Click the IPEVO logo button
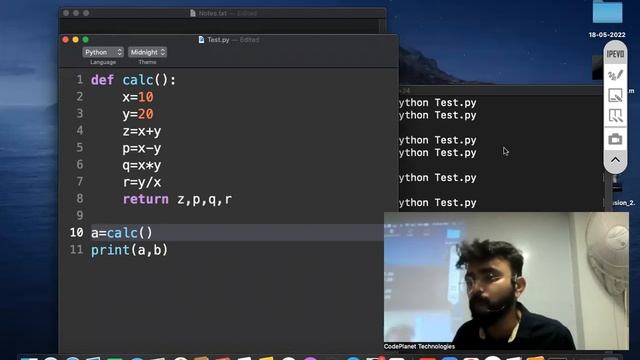The height and width of the screenshot is (360, 640). point(615,54)
